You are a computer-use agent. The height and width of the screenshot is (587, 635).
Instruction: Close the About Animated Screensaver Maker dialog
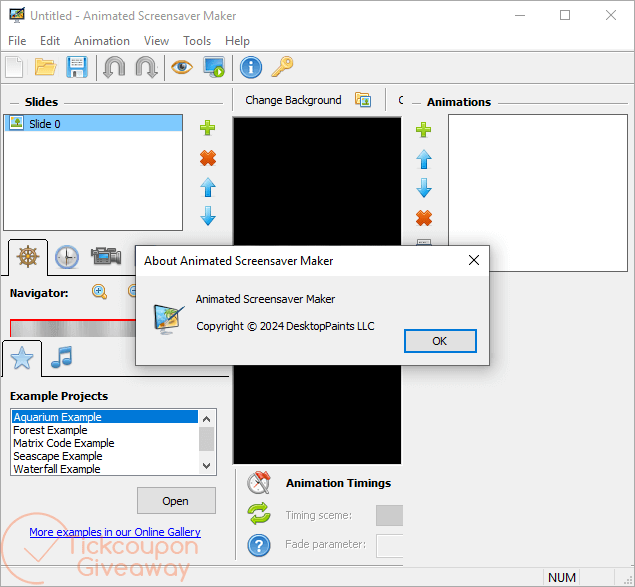click(474, 260)
